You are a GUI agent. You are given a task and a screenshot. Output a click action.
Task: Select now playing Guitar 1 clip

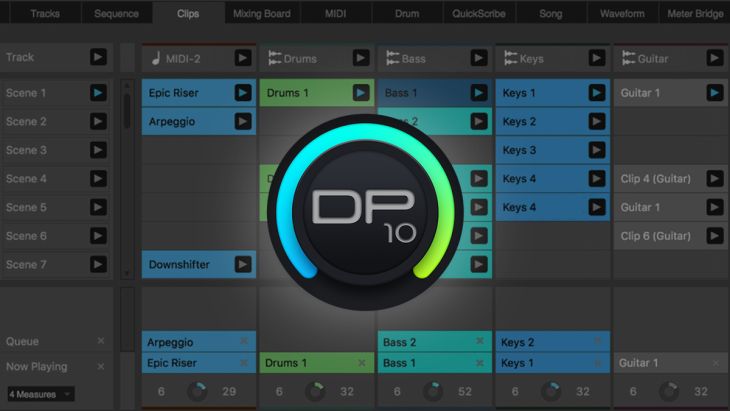[x=670, y=363]
